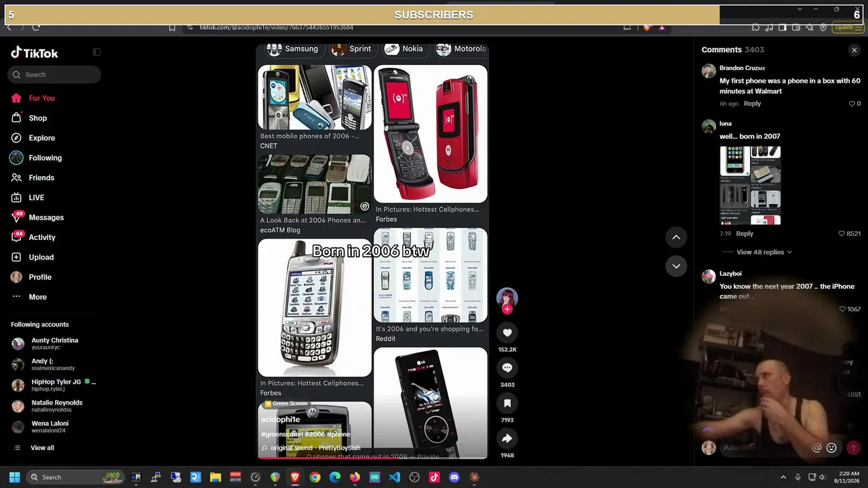Bookmark the video to favorites
868x488 pixels.
pos(507,403)
